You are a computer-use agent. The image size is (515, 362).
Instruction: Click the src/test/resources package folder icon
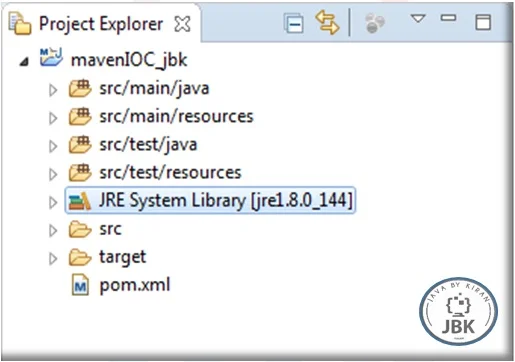point(80,172)
